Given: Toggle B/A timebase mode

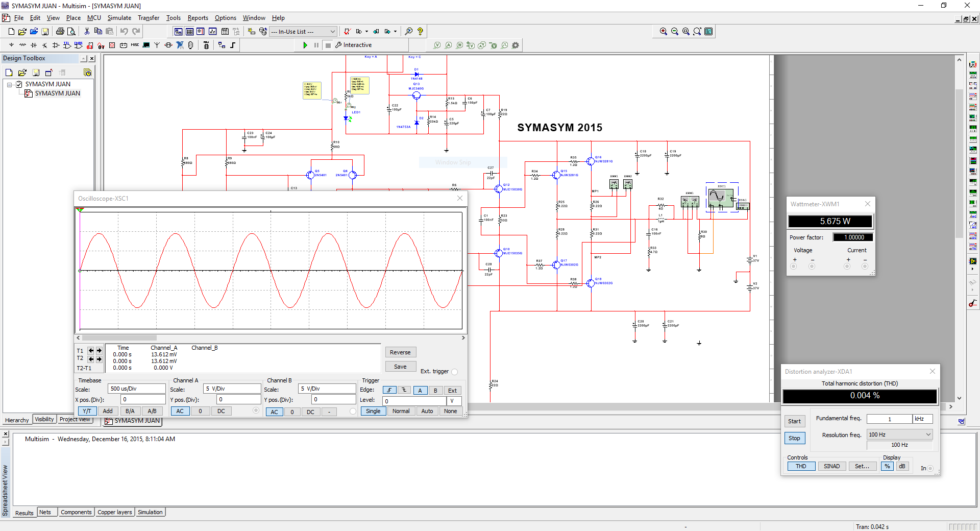Looking at the screenshot, I should pyautogui.click(x=130, y=411).
